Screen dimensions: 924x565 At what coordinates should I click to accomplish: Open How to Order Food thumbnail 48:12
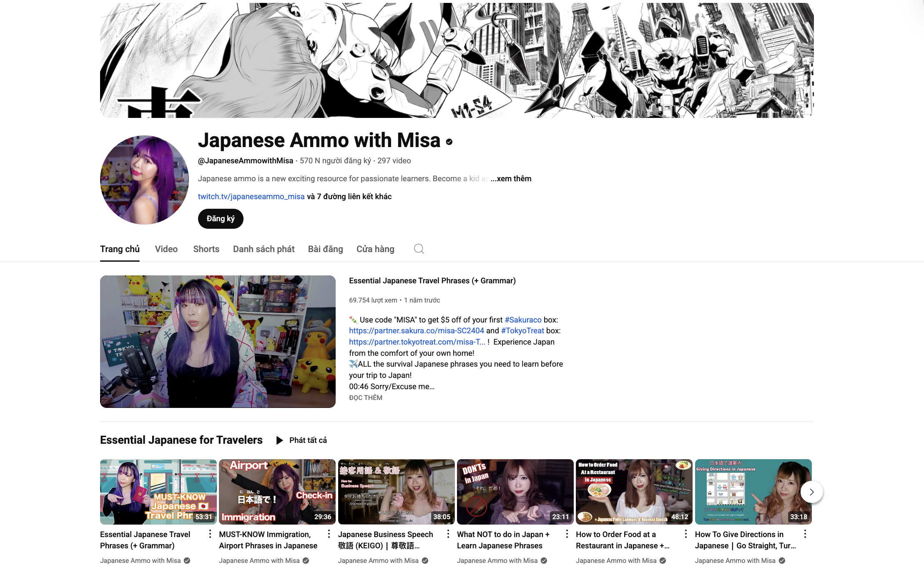coord(634,492)
